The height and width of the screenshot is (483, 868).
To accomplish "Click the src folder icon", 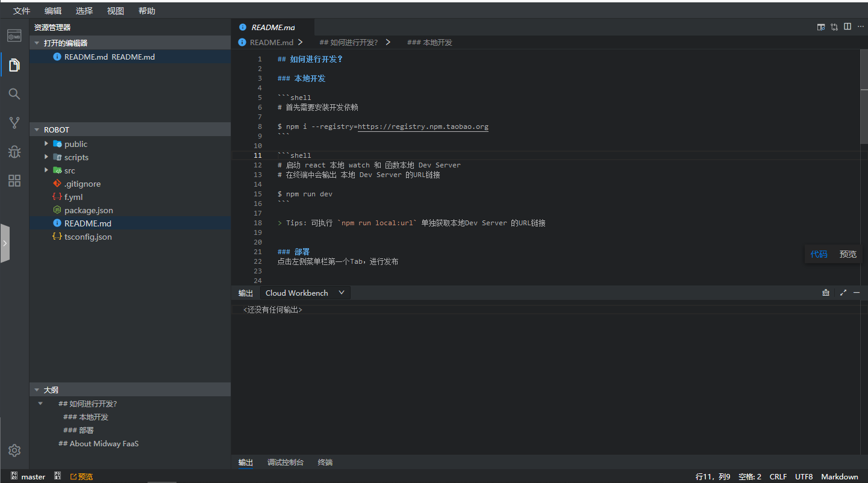I will coord(57,170).
